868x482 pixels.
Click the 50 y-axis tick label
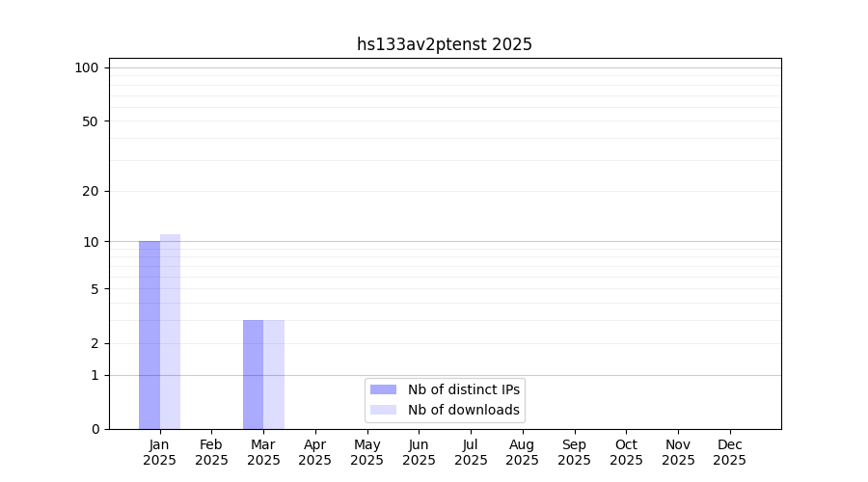tap(91, 121)
